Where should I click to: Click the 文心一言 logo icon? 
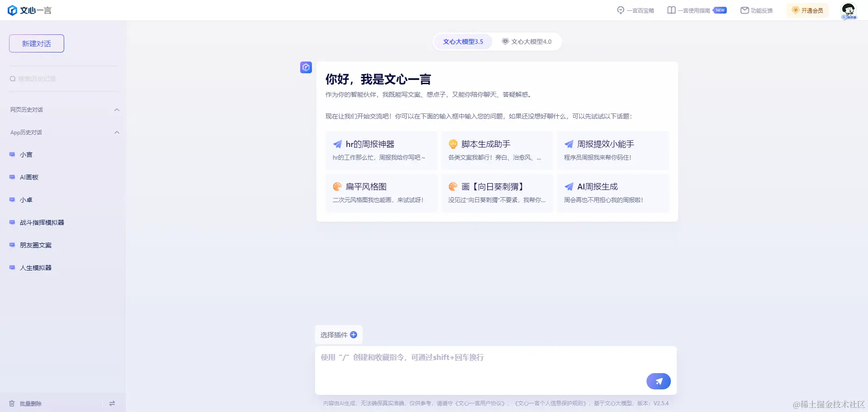(12, 10)
